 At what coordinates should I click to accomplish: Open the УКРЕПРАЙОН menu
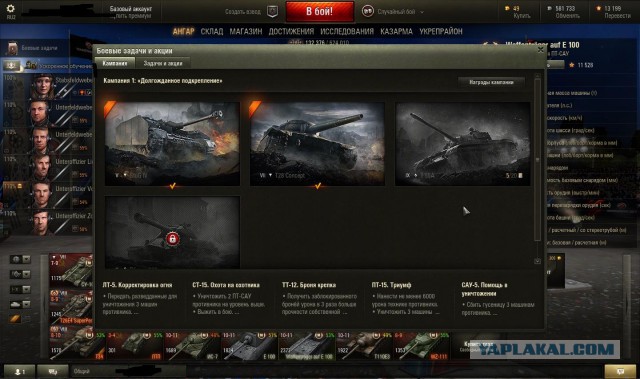tap(441, 31)
